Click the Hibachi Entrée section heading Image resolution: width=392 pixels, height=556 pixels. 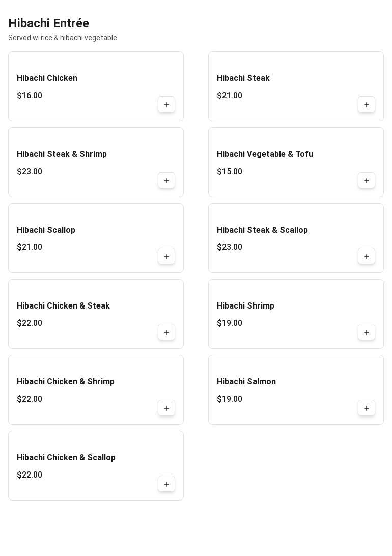click(48, 23)
